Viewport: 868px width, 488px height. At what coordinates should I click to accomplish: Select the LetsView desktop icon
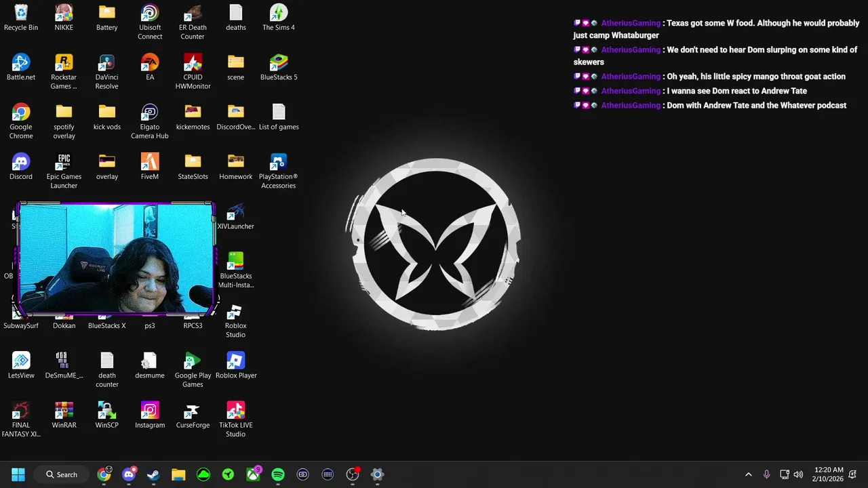21,365
